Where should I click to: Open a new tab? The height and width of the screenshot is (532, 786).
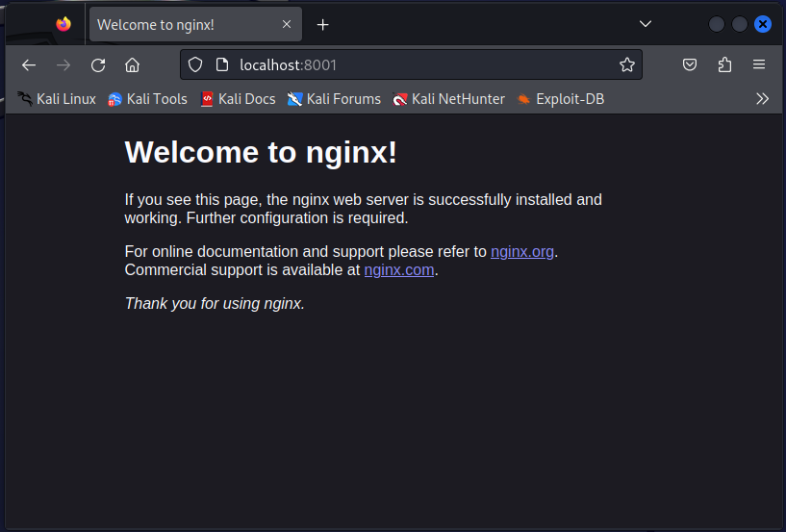pos(323,25)
